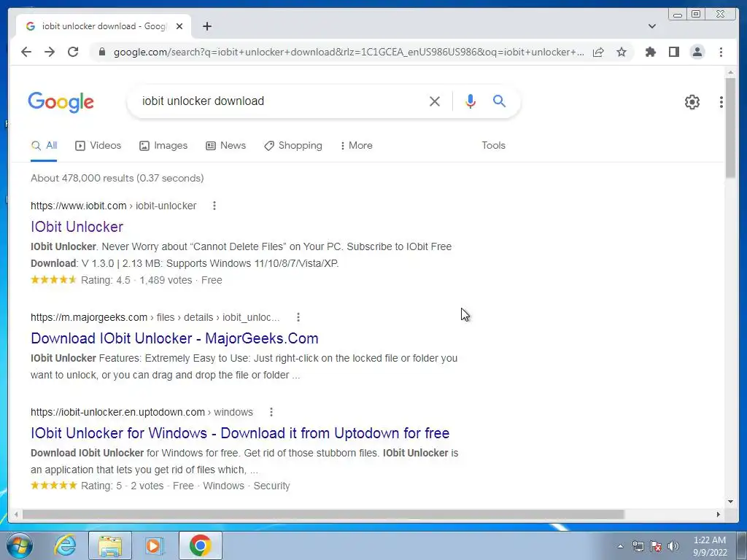Open Google quick settings gear
This screenshot has width=747, height=560.
[692, 102]
